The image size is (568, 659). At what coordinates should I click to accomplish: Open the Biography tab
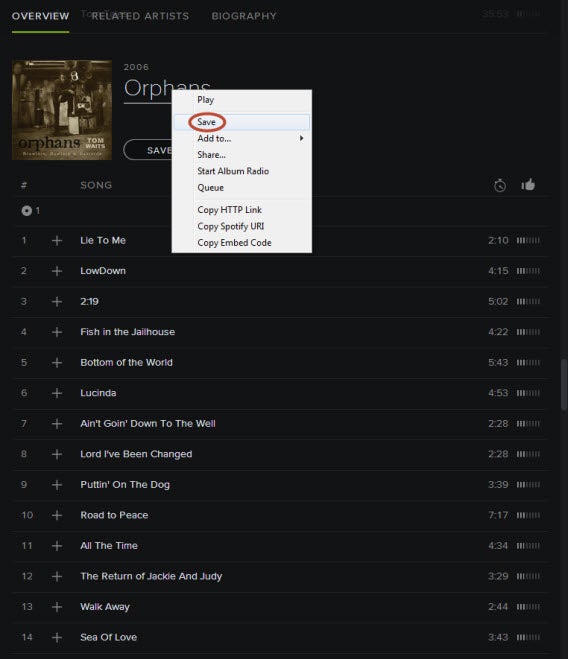point(244,16)
